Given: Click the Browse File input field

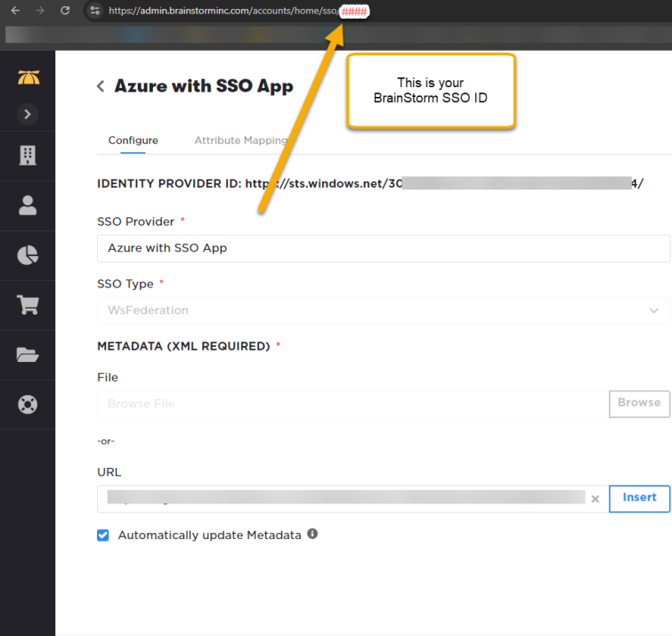Looking at the screenshot, I should (x=352, y=404).
